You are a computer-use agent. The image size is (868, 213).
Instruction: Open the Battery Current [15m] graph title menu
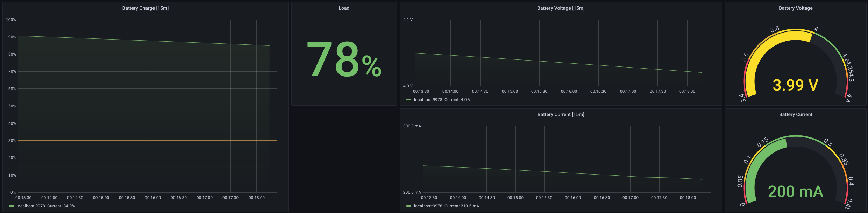coord(561,114)
